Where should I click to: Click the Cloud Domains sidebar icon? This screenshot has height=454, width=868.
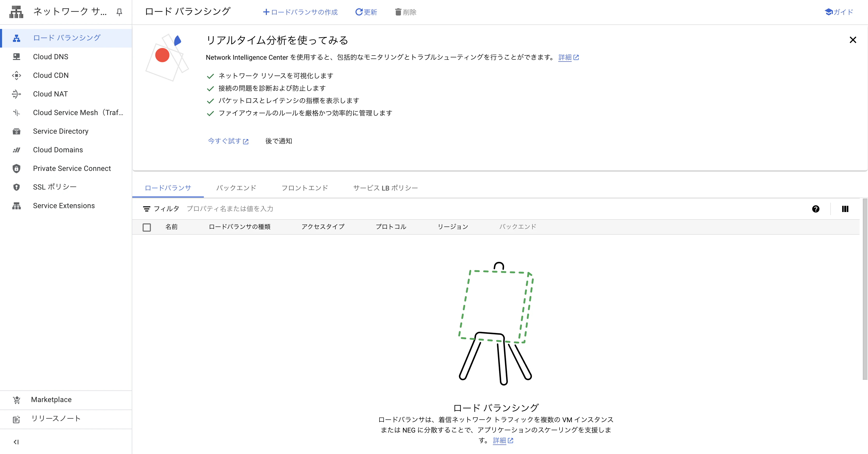click(17, 150)
